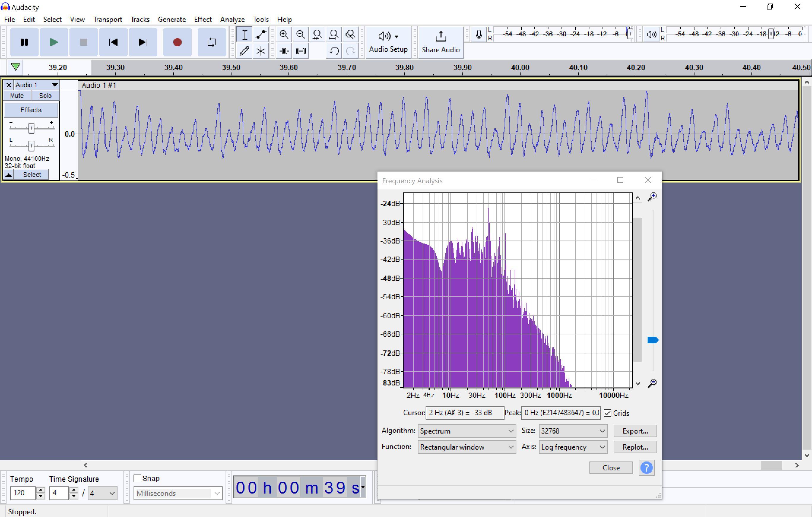
Task: Solo the Audio 1 track
Action: pyautogui.click(x=45, y=96)
